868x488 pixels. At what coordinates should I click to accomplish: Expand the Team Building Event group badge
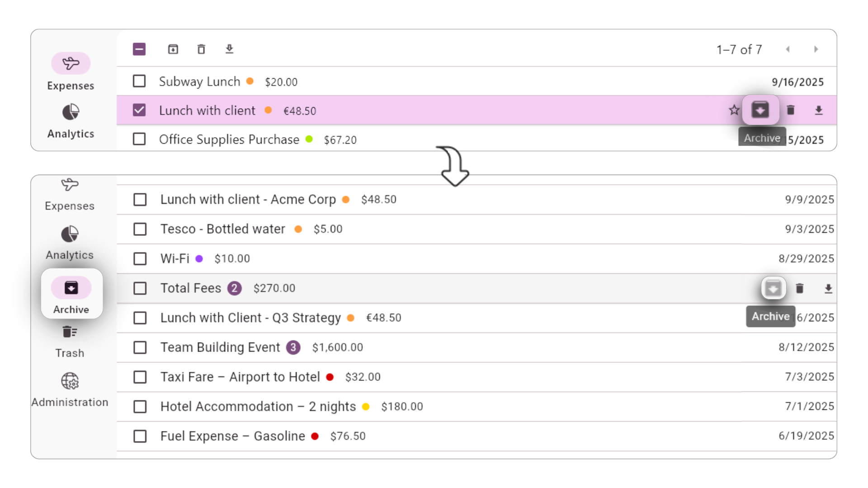pos(293,347)
